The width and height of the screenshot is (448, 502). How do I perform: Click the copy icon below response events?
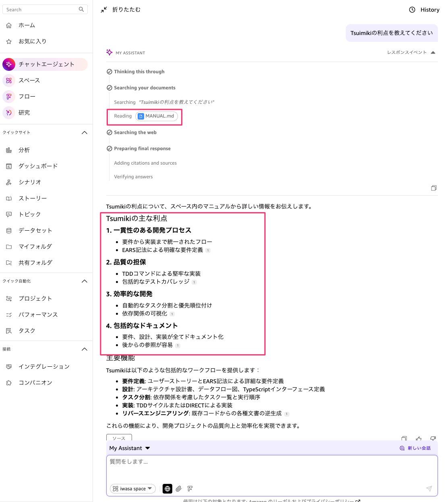click(x=434, y=188)
